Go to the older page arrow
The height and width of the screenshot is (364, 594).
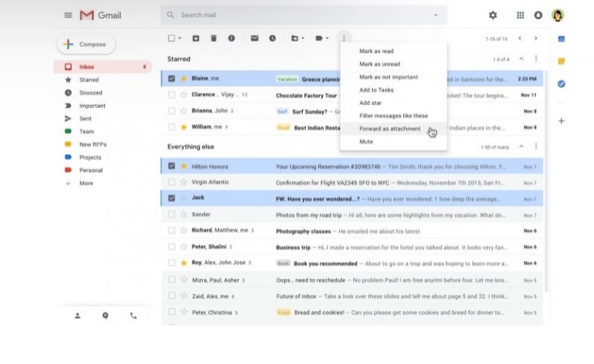coord(536,38)
